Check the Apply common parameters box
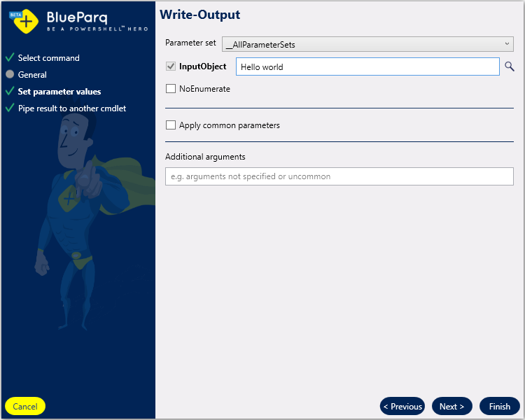This screenshot has width=525, height=420. [x=171, y=125]
